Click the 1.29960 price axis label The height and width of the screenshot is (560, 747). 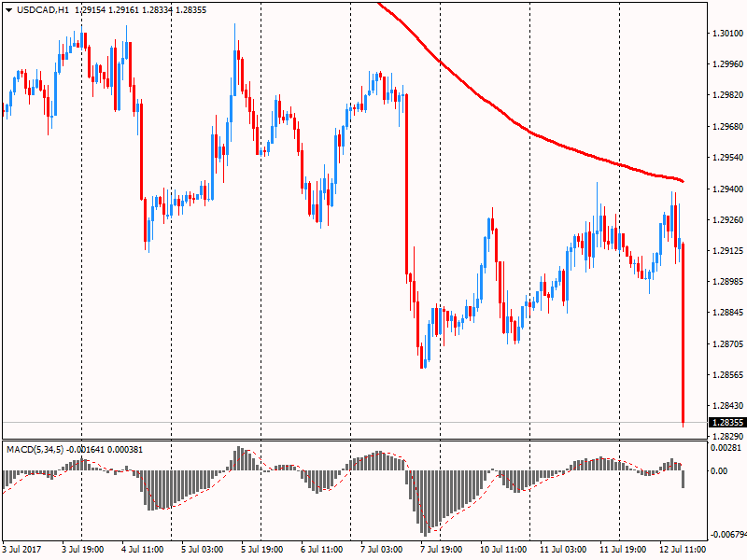point(727,64)
